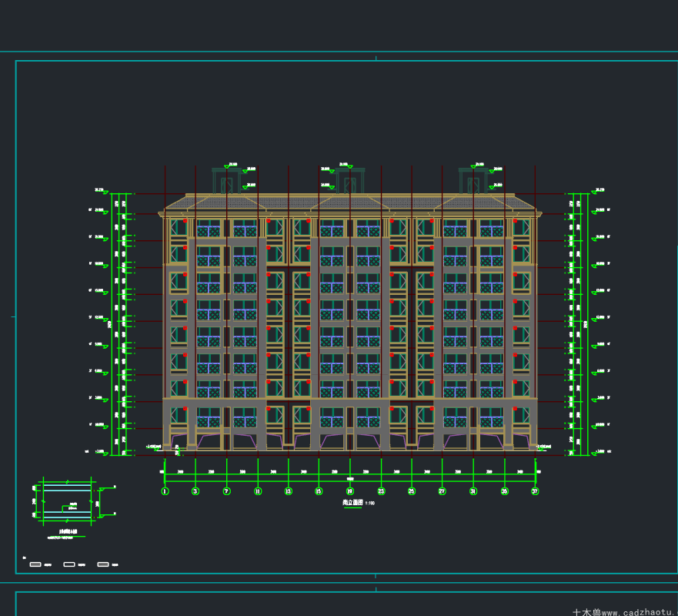Select grid axis bubble 31
Image resolution: width=678 pixels, height=616 pixels.
click(473, 491)
